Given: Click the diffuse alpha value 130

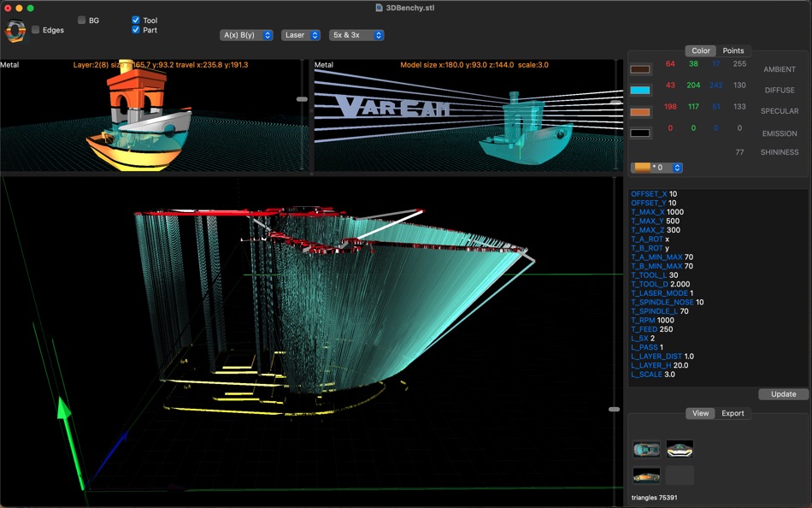Looking at the screenshot, I should (739, 85).
